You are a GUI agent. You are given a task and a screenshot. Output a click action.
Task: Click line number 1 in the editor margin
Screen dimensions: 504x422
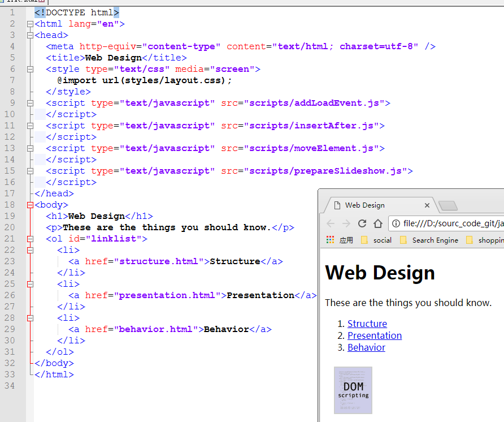pos(12,12)
